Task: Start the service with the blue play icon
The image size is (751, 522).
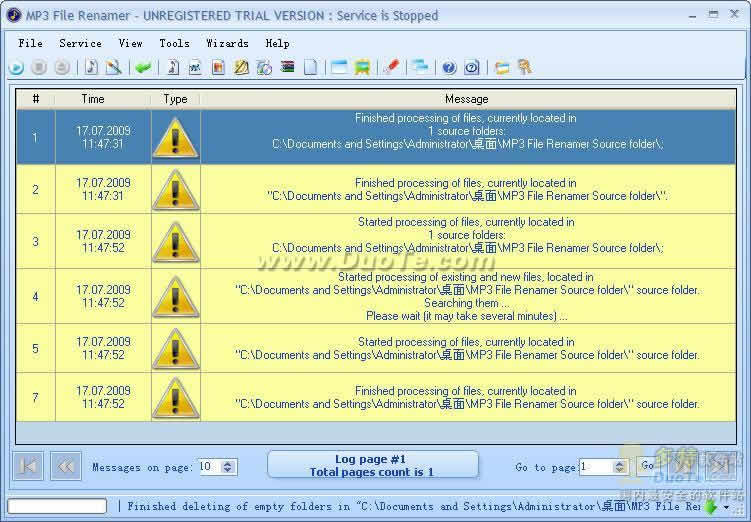Action: [x=16, y=68]
